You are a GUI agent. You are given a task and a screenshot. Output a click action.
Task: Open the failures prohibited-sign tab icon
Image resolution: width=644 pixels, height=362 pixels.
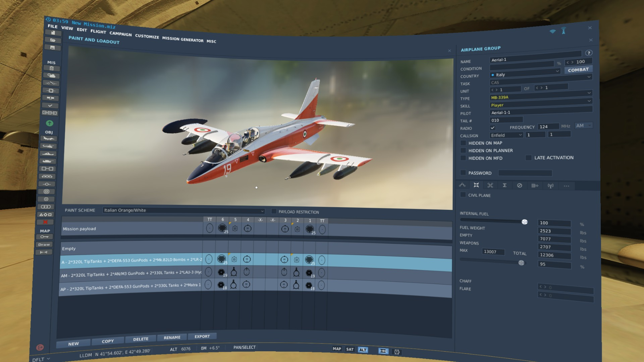pos(519,185)
